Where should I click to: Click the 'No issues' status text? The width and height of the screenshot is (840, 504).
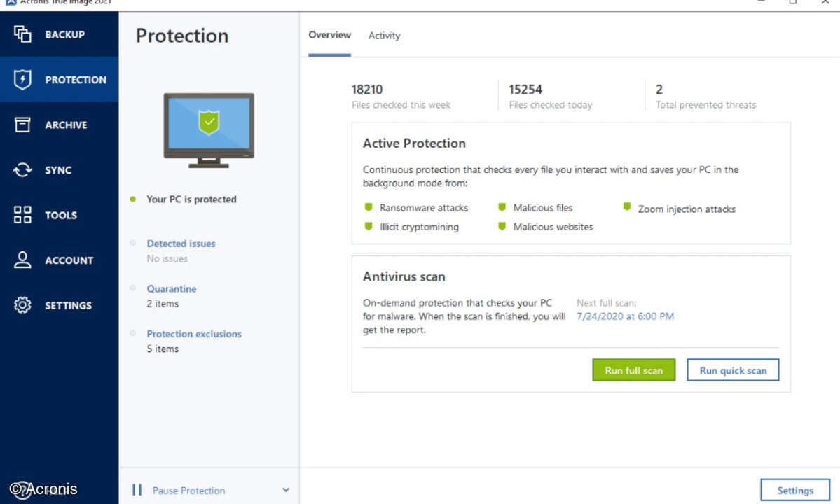[x=167, y=259]
